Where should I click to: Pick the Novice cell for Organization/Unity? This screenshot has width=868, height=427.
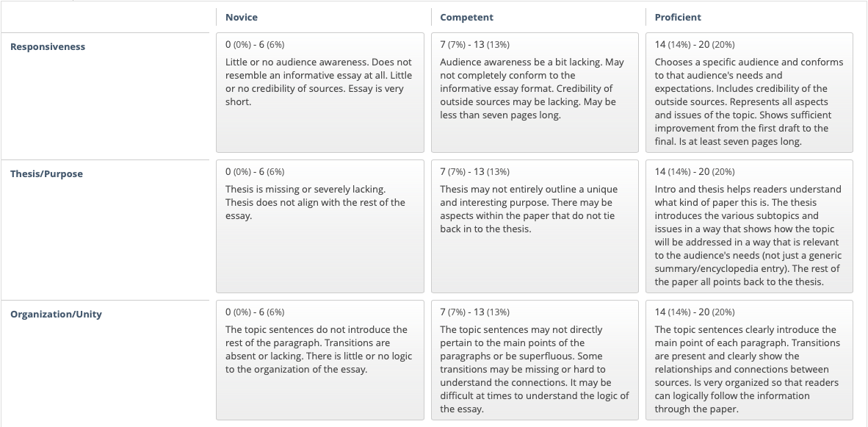320,361
